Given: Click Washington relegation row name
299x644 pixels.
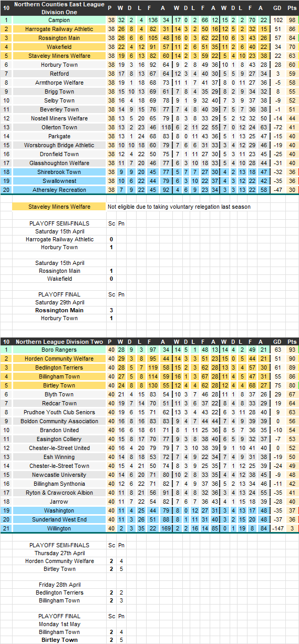Looking at the screenshot, I should pos(59,510).
